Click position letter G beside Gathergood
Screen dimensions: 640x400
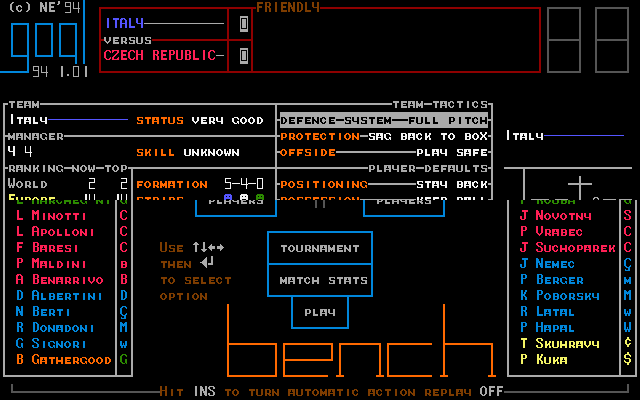(x=124, y=360)
